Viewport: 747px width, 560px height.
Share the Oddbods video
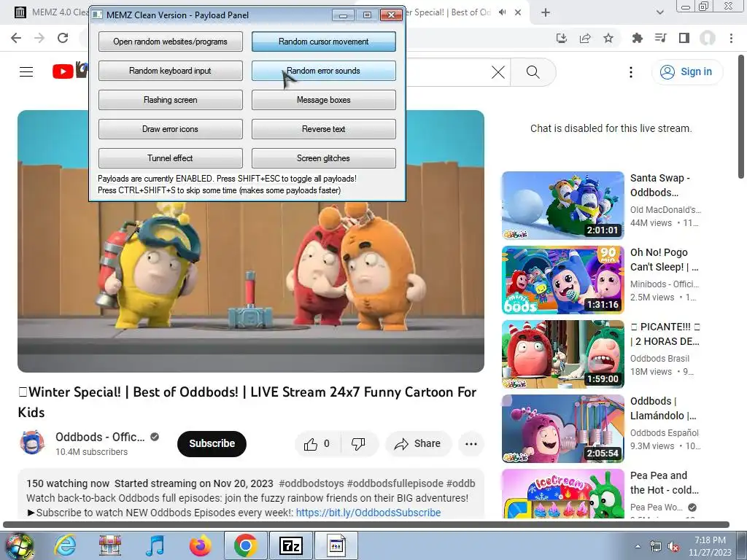click(x=418, y=444)
